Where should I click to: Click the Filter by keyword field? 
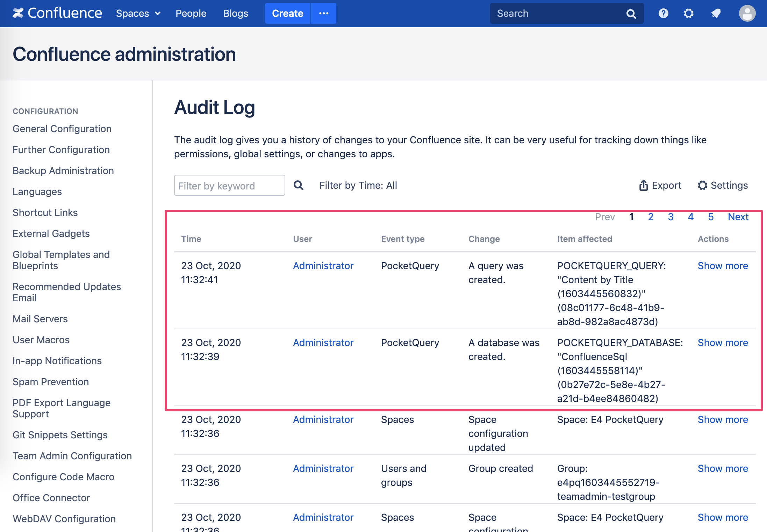click(x=229, y=185)
